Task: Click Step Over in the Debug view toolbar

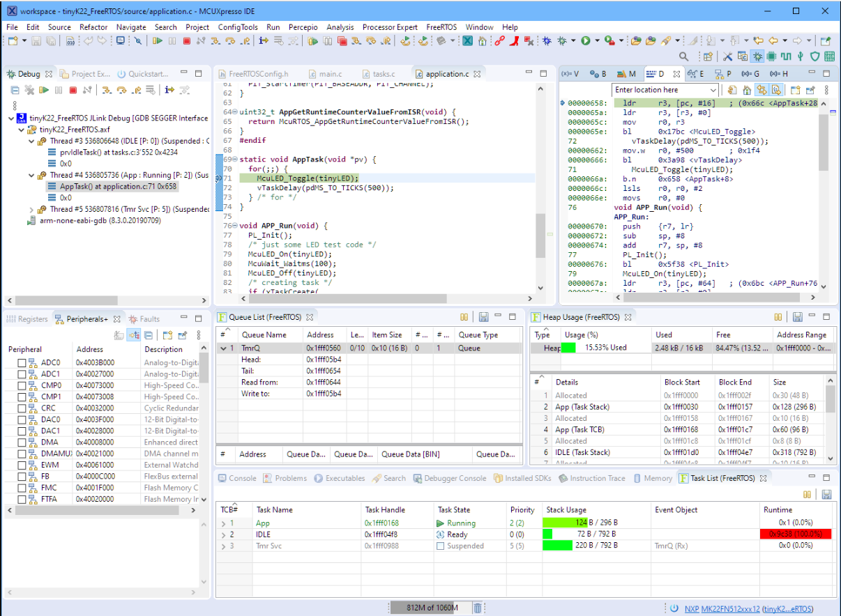Action: (x=122, y=90)
